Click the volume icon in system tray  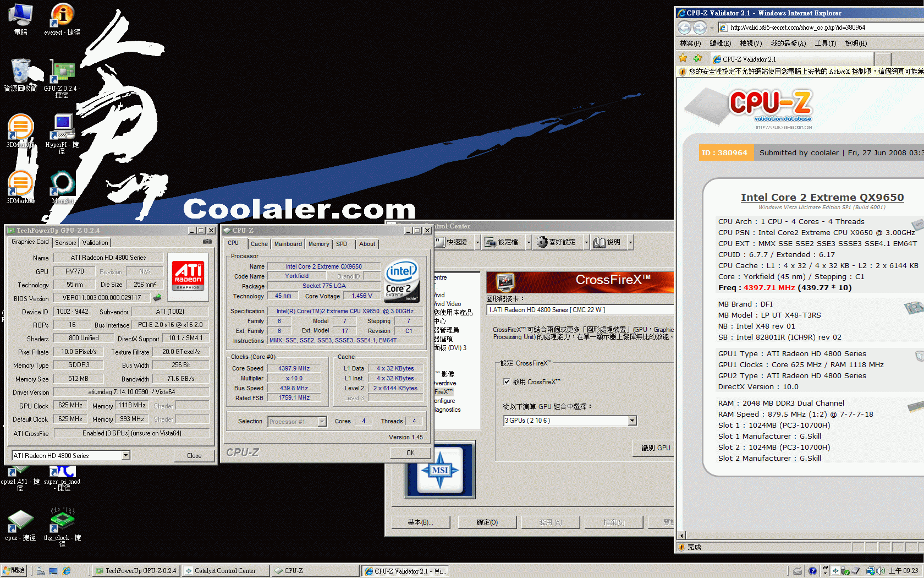pyautogui.click(x=881, y=571)
